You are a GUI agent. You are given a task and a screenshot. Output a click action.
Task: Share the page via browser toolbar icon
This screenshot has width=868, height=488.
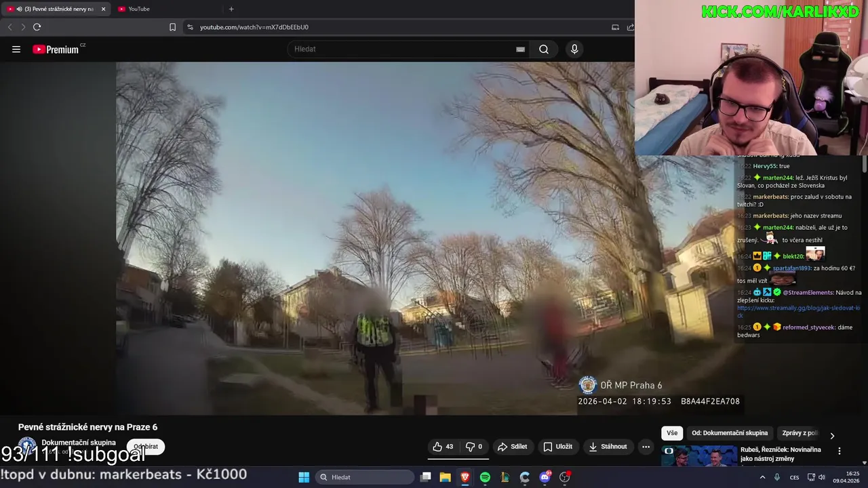pos(630,27)
